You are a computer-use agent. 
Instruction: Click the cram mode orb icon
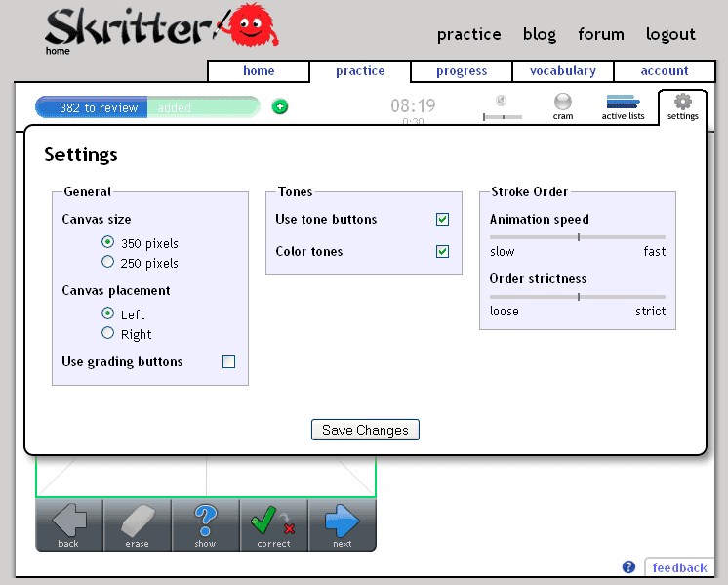pyautogui.click(x=563, y=102)
